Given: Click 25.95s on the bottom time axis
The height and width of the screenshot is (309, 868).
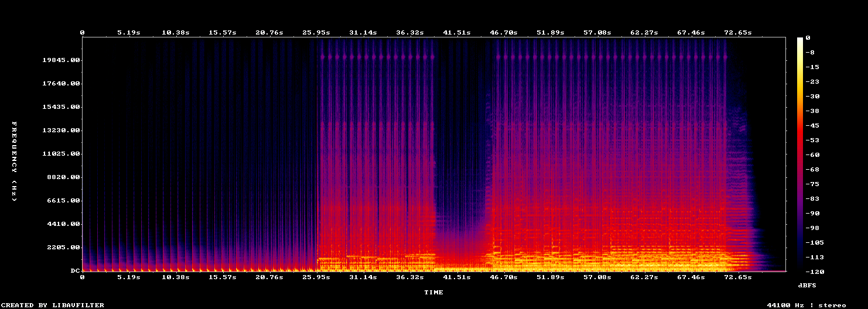Looking at the screenshot, I should (x=316, y=277).
